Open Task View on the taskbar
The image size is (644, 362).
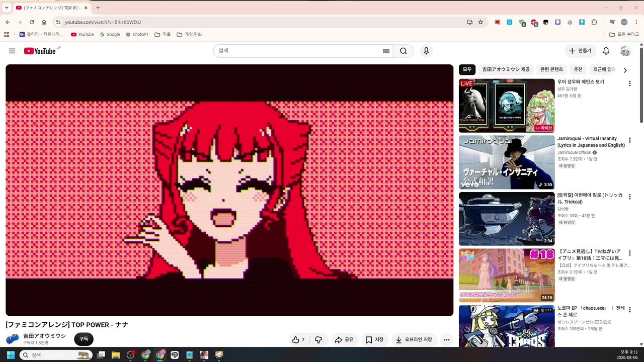click(x=101, y=355)
